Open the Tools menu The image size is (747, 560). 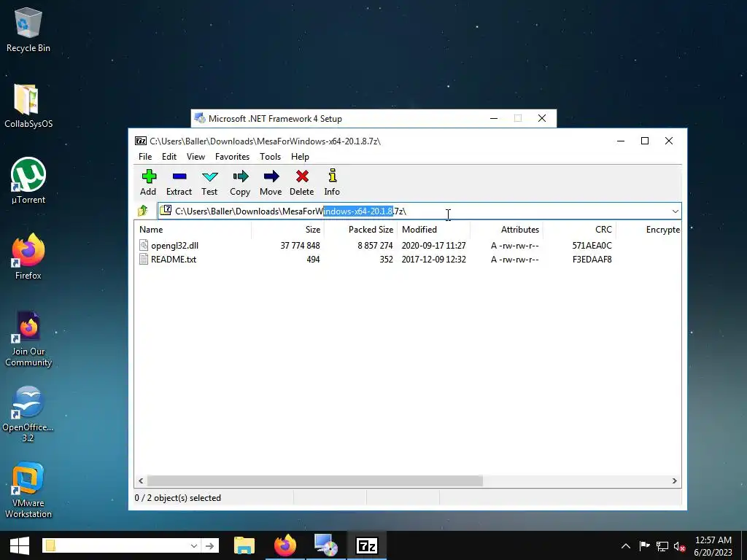(x=270, y=157)
